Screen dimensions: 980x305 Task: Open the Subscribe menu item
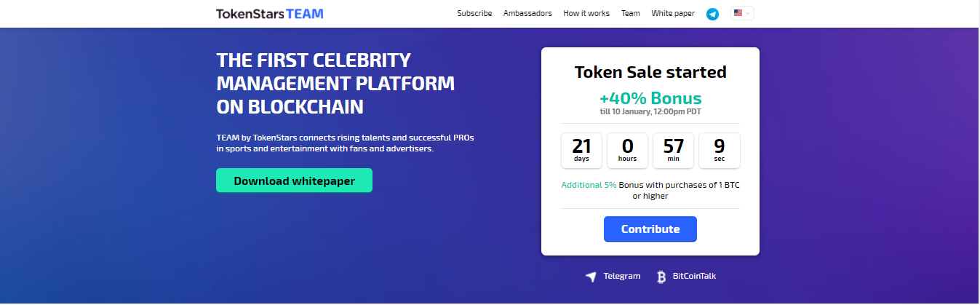coord(474,13)
